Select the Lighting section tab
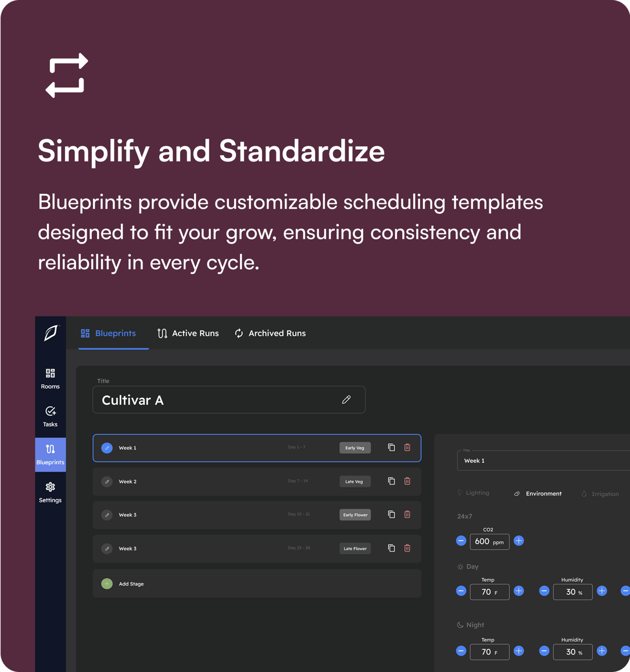Screen dimensions: 630x672 point(473,493)
